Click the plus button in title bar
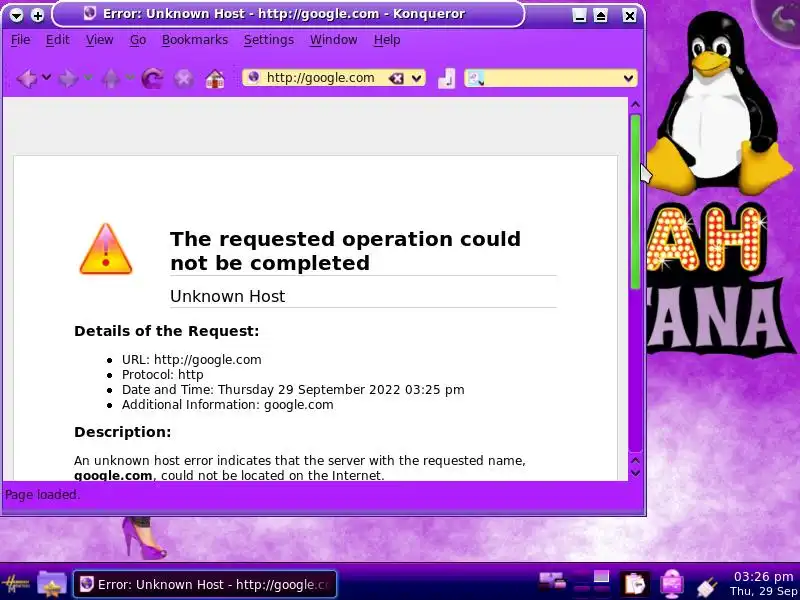The image size is (800, 600). coord(37,15)
